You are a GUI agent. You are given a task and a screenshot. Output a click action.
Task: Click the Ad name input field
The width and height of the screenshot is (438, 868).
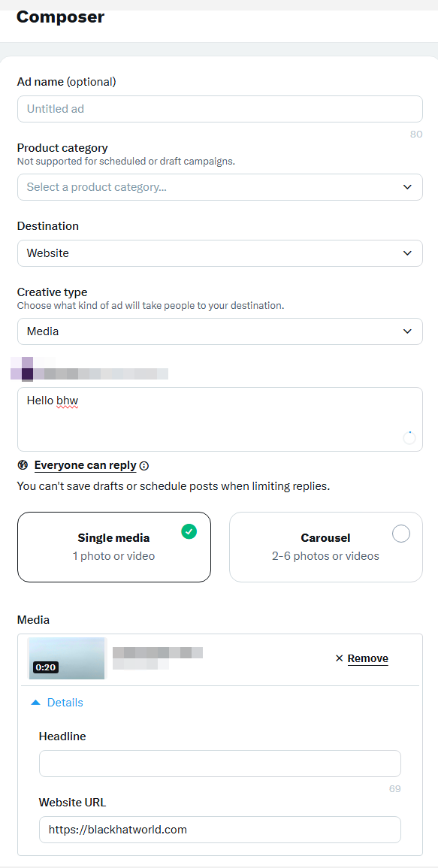click(220, 109)
